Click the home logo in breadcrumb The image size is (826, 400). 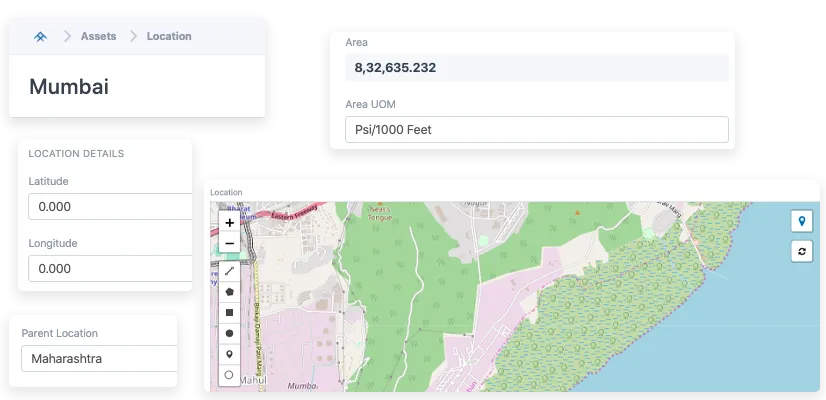[x=40, y=37]
